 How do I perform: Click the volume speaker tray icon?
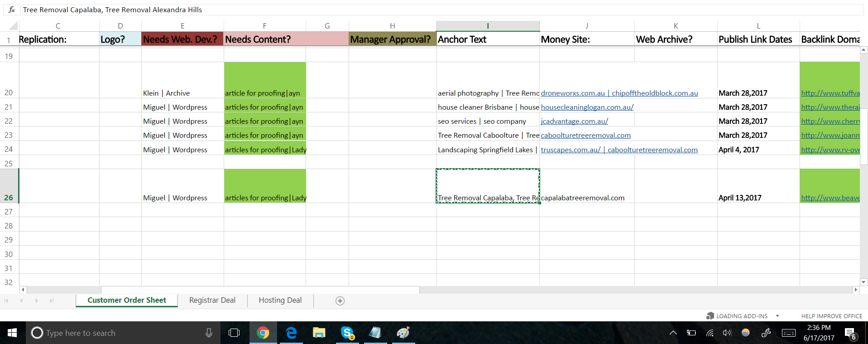pyautogui.click(x=727, y=333)
